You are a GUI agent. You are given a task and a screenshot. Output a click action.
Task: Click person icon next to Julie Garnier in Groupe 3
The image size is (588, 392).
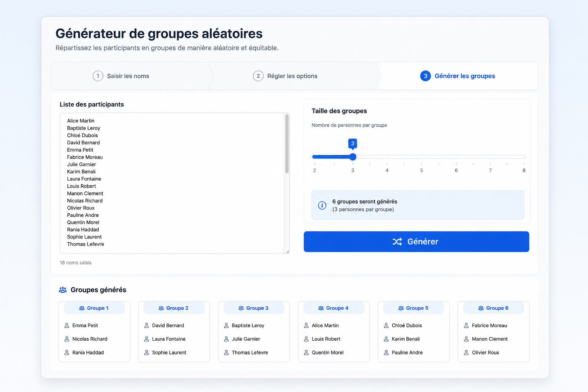click(226, 339)
